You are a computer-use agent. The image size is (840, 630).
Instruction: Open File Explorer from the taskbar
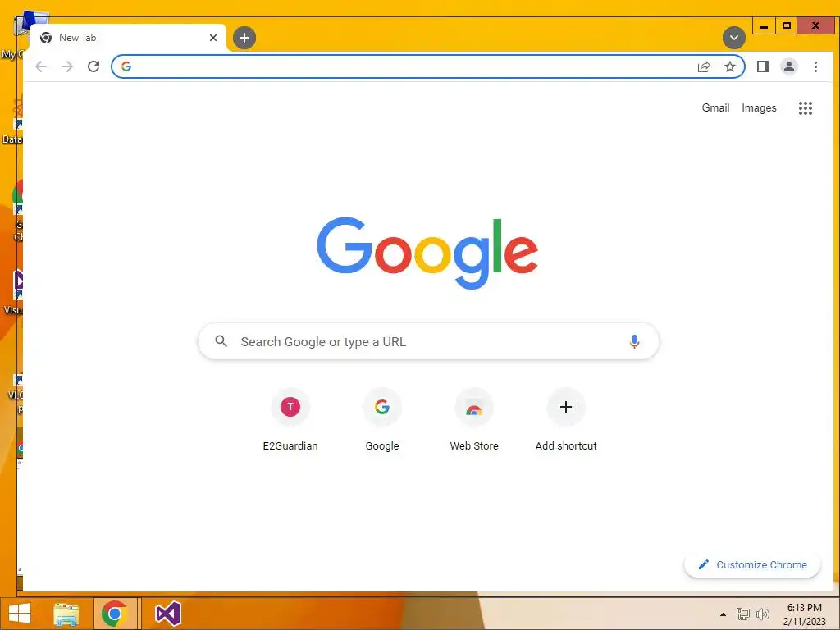click(x=66, y=614)
